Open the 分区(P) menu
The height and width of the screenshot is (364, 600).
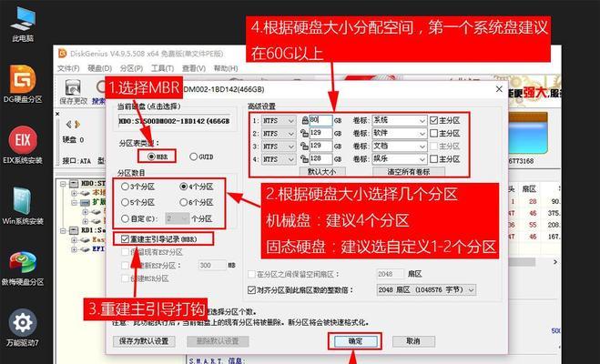click(x=131, y=68)
